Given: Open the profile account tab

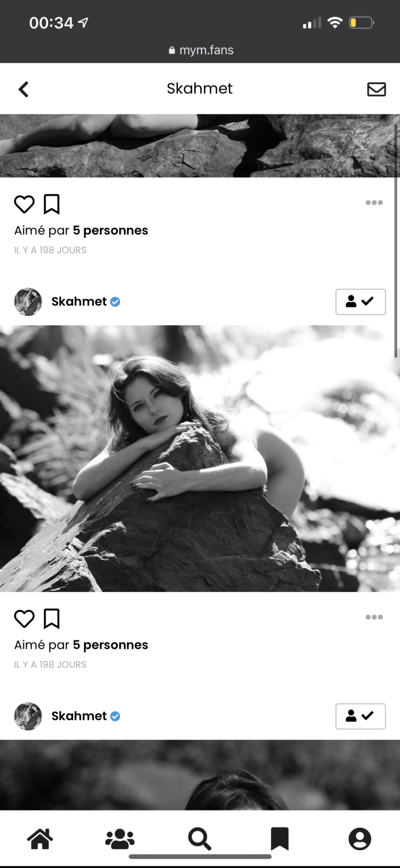Looking at the screenshot, I should pos(360,838).
